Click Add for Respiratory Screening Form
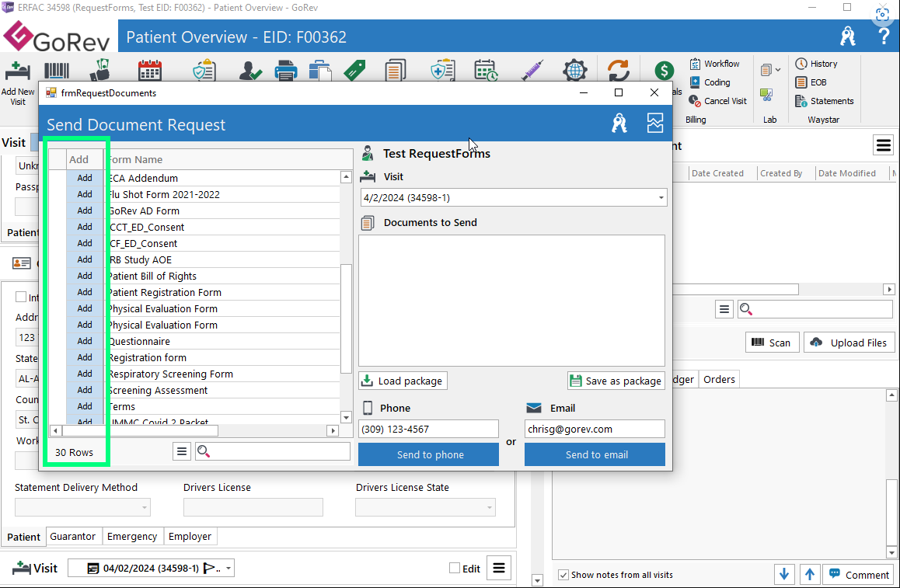Image resolution: width=900 pixels, height=588 pixels. click(85, 374)
